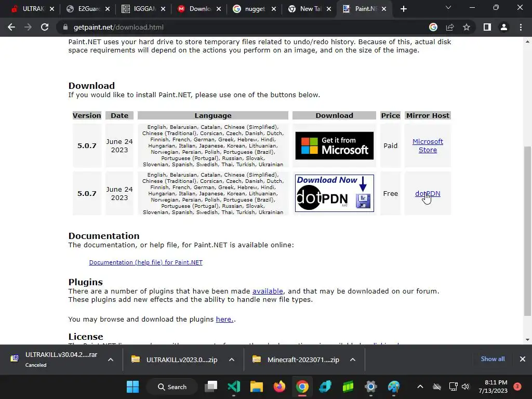Image resolution: width=532 pixels, height=399 pixels.
Task: Click the Get it from Microsoft button
Action: click(334, 145)
